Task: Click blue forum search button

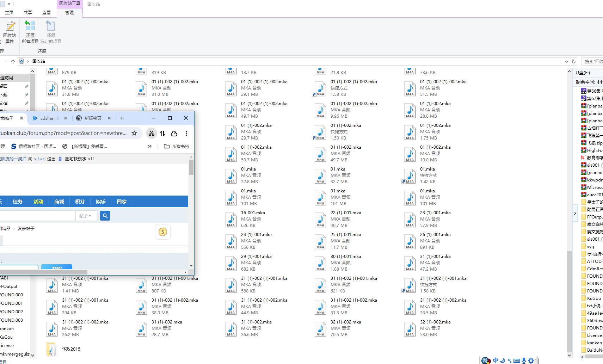Action: pyautogui.click(x=105, y=216)
